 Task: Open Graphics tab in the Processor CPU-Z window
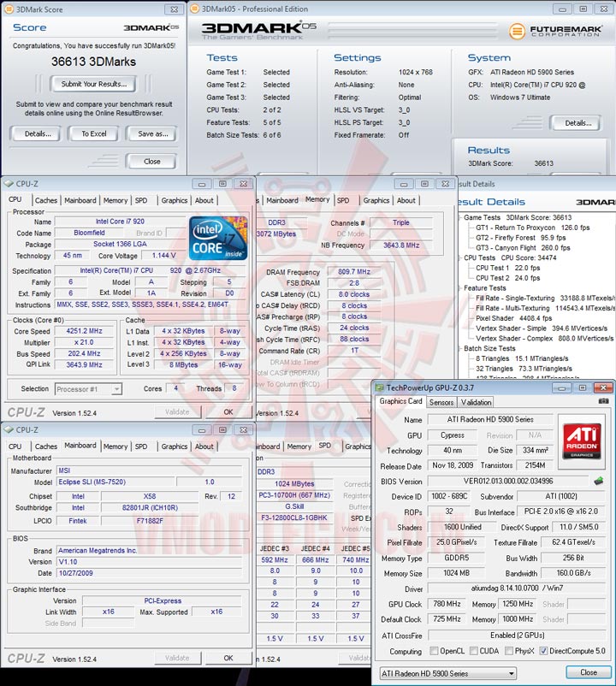(x=175, y=200)
